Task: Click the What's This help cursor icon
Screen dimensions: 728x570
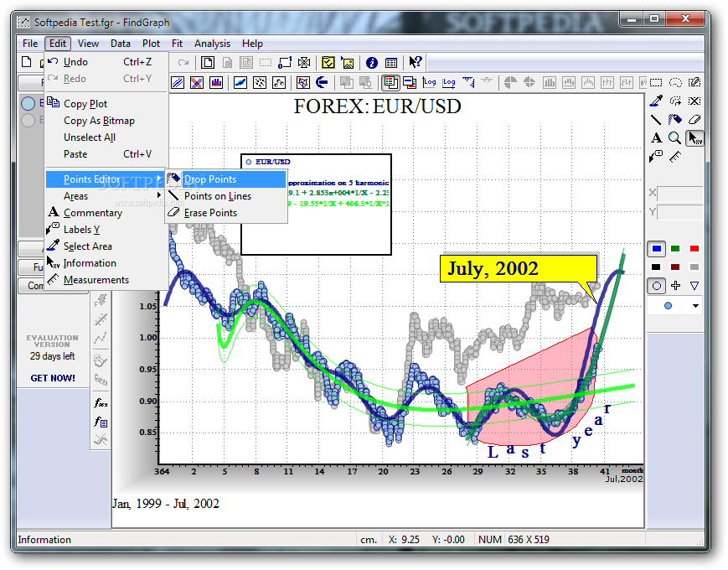Action: click(x=415, y=62)
